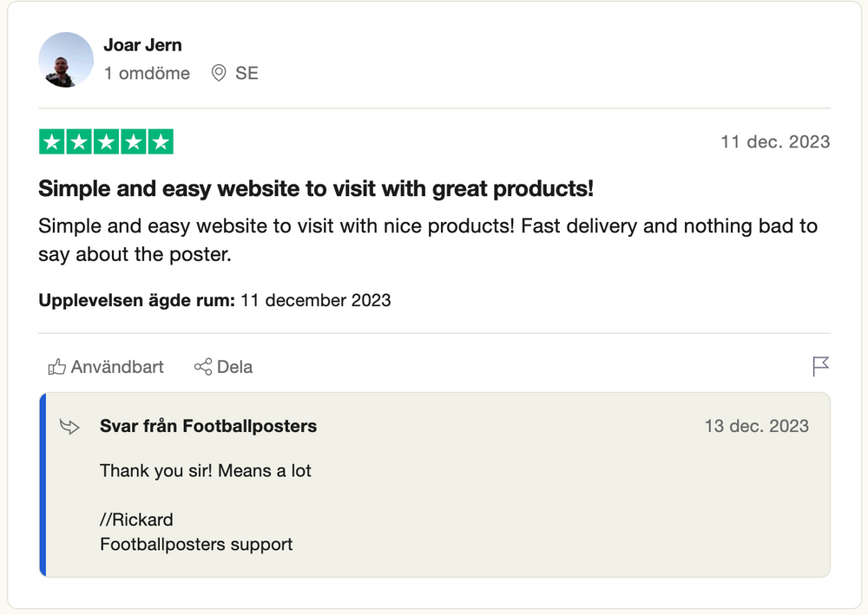Click the share icon

coord(203,367)
